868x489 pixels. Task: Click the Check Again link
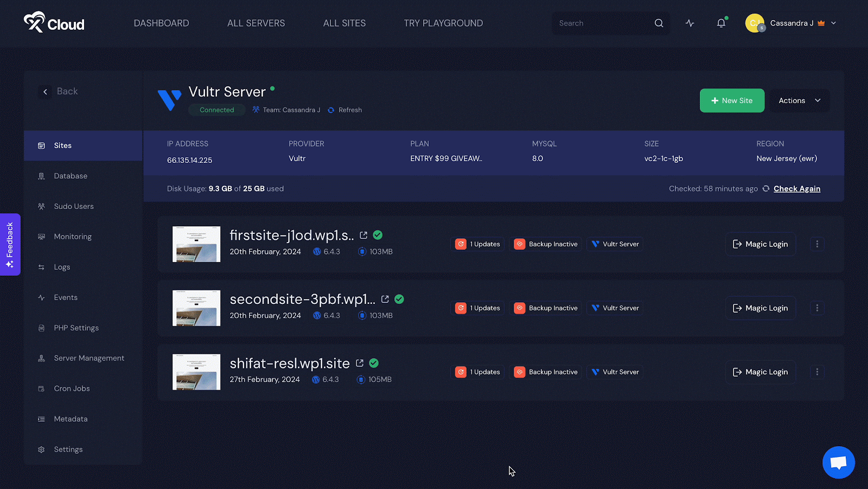796,189
